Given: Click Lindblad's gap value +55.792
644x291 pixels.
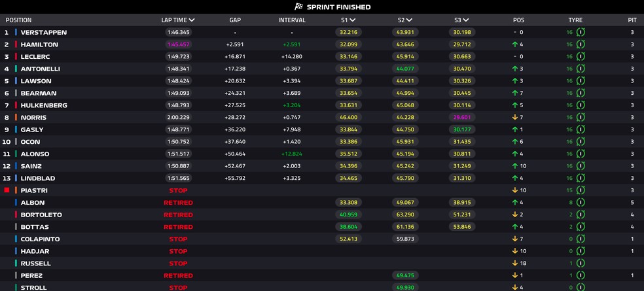Looking at the screenshot, I should click(x=235, y=178).
